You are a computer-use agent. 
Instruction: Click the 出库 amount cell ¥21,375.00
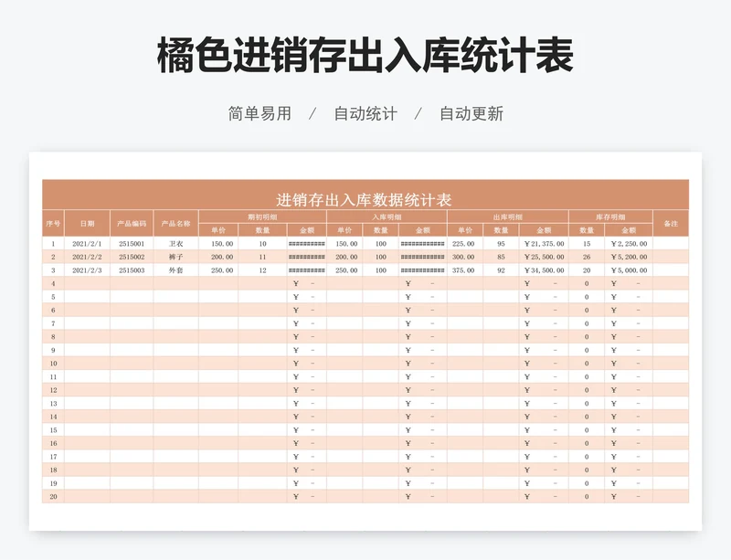(x=544, y=244)
